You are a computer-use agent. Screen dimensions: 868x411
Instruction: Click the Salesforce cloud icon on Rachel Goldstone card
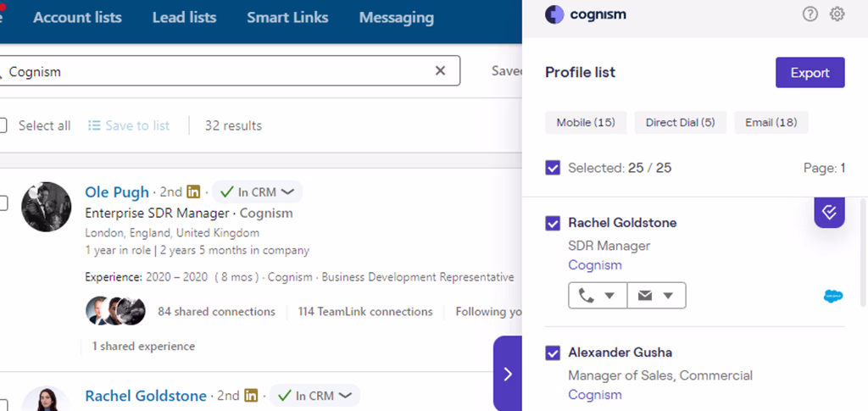(x=833, y=297)
